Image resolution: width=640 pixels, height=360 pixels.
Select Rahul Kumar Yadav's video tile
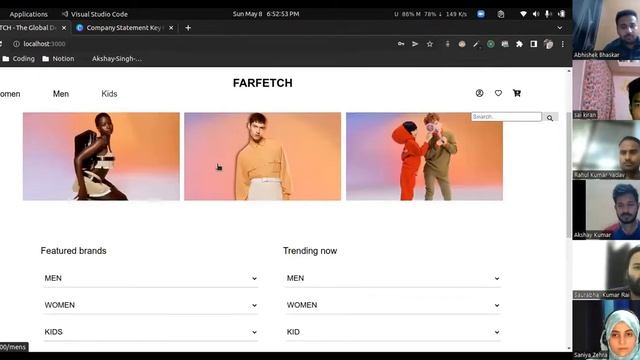(x=606, y=150)
